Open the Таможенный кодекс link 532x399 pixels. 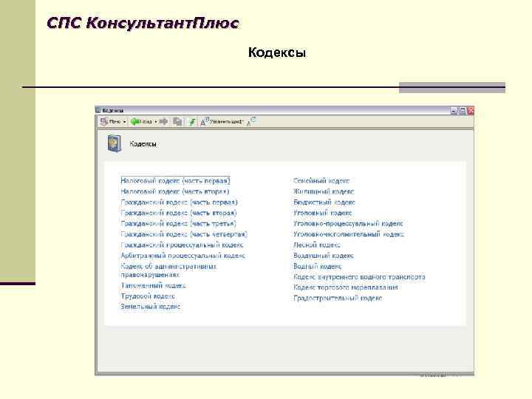click(x=154, y=286)
